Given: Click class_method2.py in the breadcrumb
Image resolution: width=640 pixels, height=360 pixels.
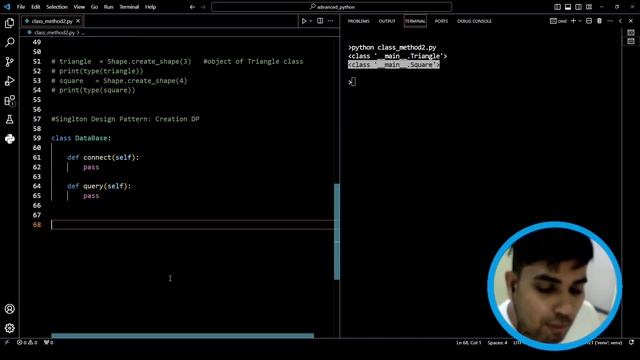Looking at the screenshot, I should pos(54,33).
